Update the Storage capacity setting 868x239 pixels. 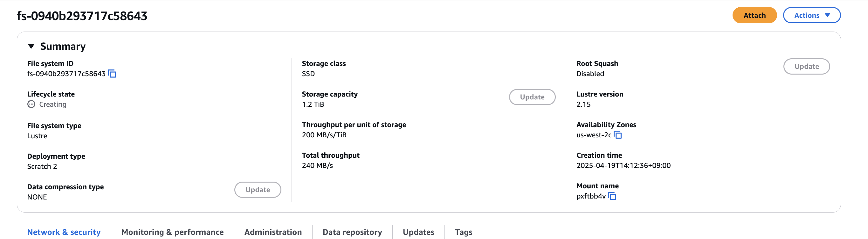click(x=532, y=97)
